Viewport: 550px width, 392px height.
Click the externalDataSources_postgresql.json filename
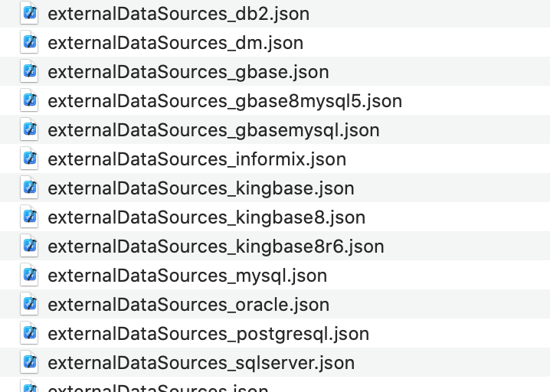tap(208, 334)
